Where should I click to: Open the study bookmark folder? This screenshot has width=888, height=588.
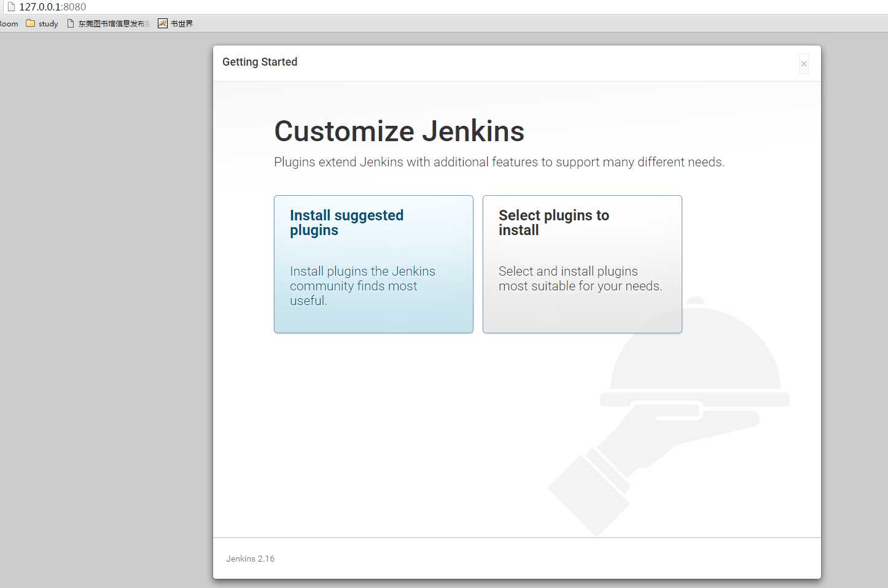tap(42, 23)
